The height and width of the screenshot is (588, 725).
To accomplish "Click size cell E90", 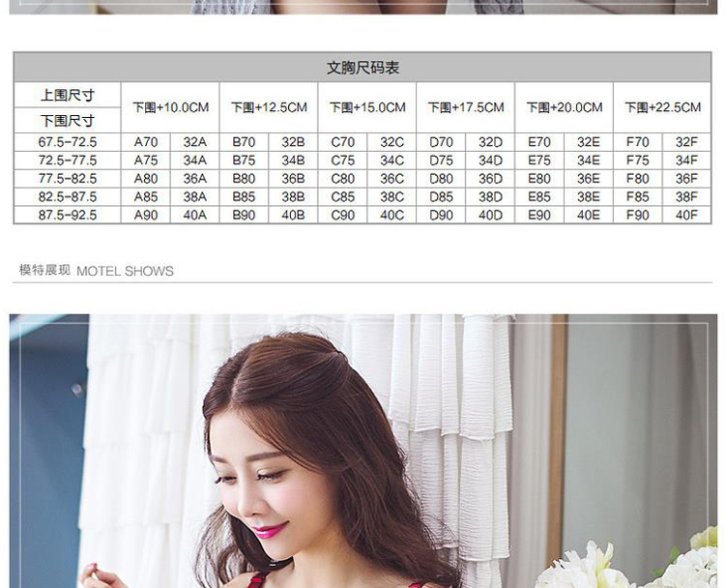I will click(x=539, y=215).
